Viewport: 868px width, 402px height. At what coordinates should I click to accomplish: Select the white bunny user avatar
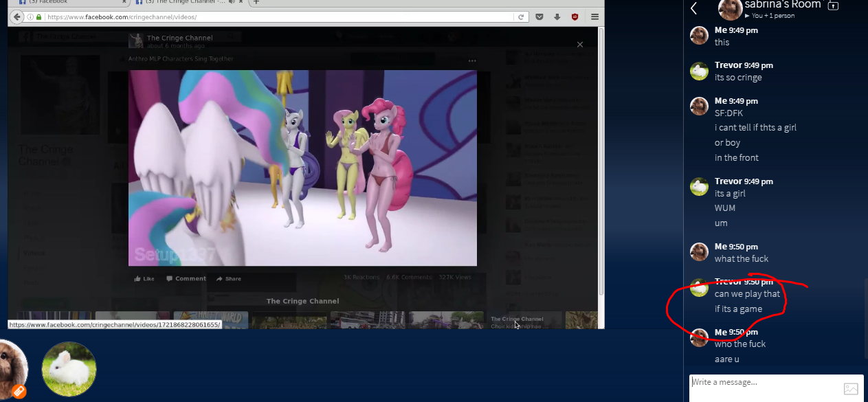pos(69,369)
